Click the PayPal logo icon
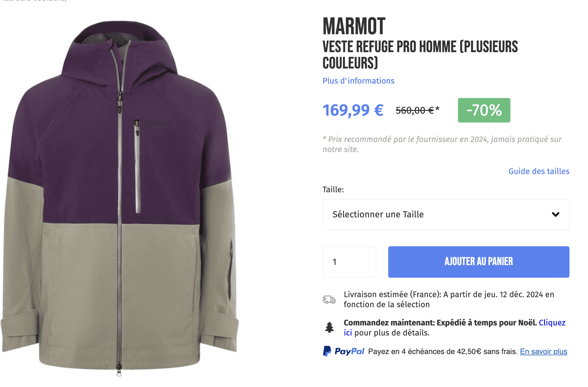588x387 pixels. tap(328, 352)
